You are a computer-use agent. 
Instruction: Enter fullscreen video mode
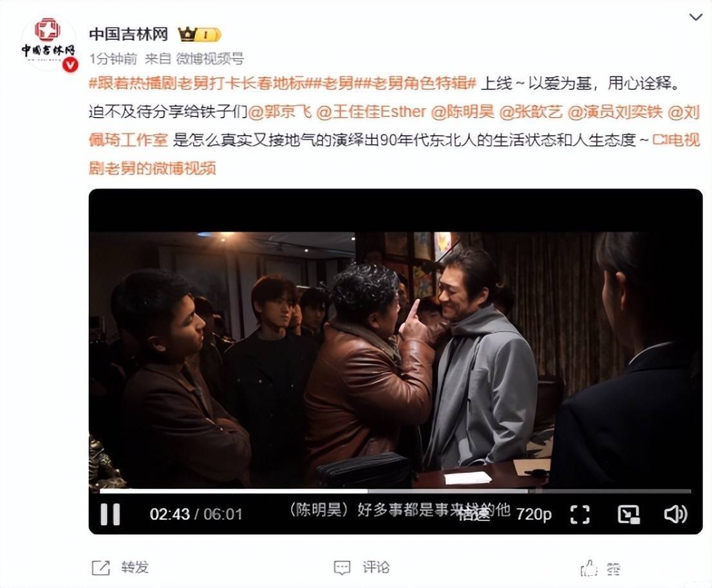580,515
